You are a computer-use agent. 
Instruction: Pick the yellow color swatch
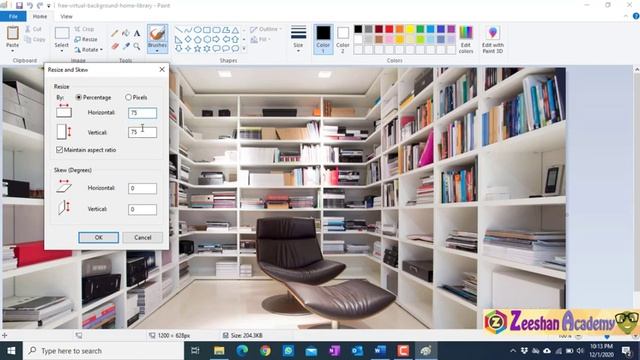tap(410, 29)
